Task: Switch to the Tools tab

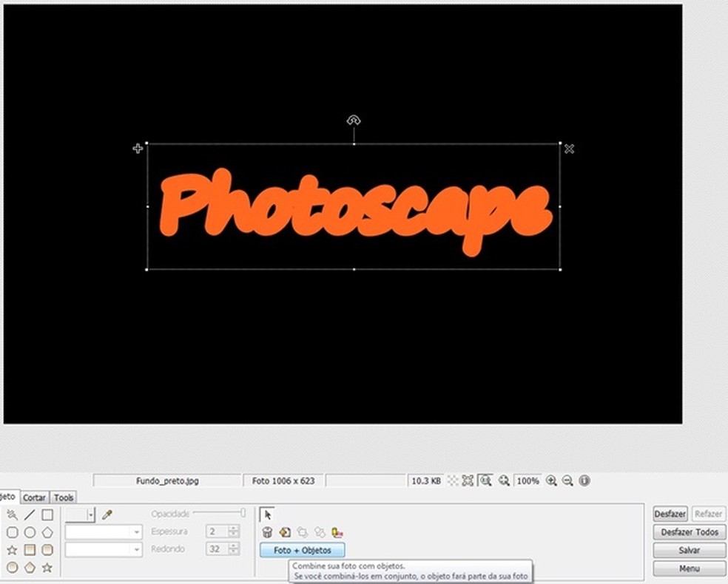Action: pyautogui.click(x=64, y=498)
